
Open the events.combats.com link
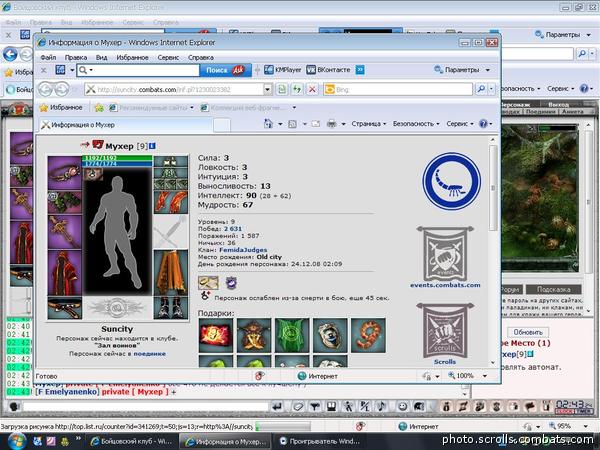tap(445, 285)
